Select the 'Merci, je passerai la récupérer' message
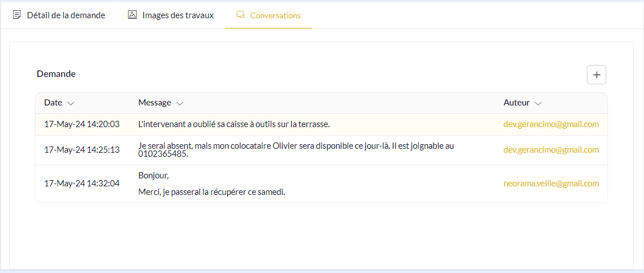The width and height of the screenshot is (644, 273). point(212,192)
